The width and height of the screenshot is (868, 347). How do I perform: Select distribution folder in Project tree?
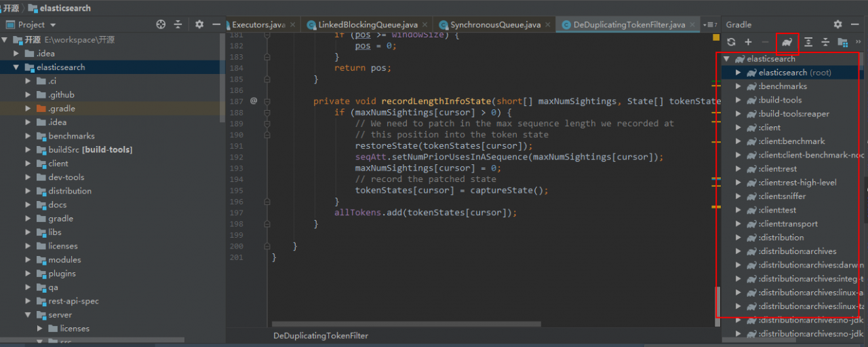70,191
